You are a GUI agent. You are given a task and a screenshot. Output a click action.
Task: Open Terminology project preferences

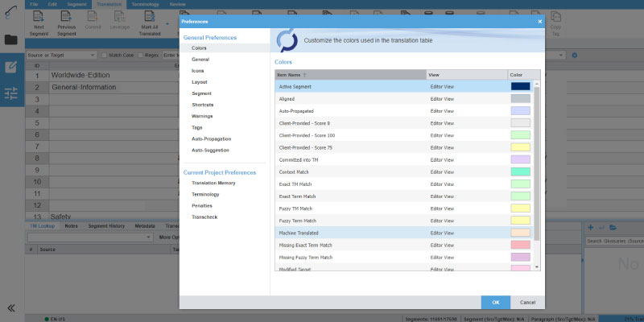click(x=205, y=194)
